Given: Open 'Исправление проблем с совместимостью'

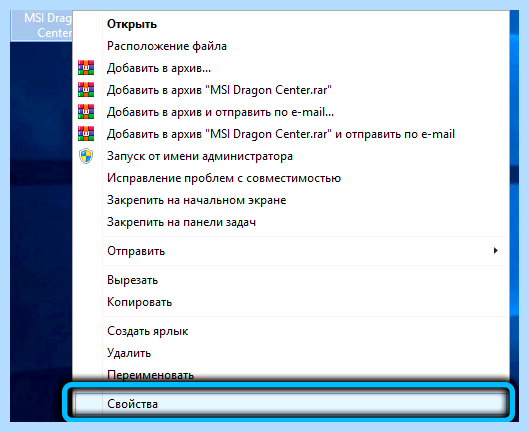Looking at the screenshot, I should click(291, 178).
